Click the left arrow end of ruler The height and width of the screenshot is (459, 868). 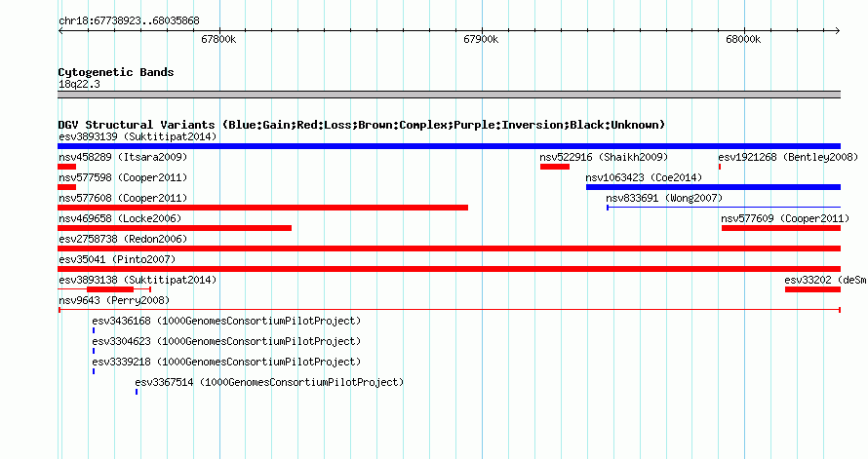pyautogui.click(x=60, y=31)
